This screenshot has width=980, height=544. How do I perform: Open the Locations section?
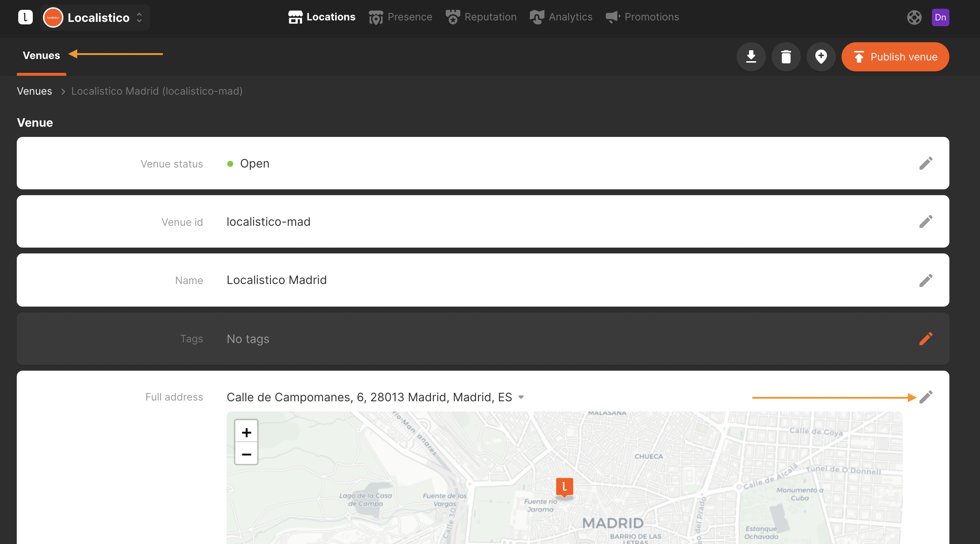pyautogui.click(x=322, y=17)
